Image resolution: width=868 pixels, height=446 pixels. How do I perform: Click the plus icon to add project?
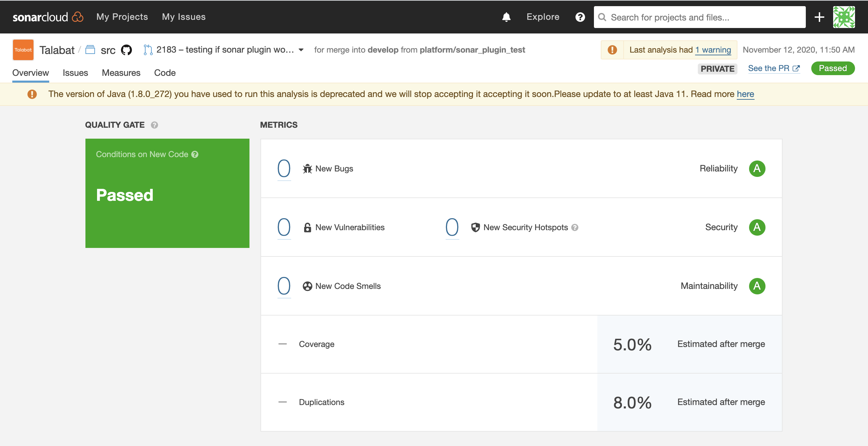(819, 17)
